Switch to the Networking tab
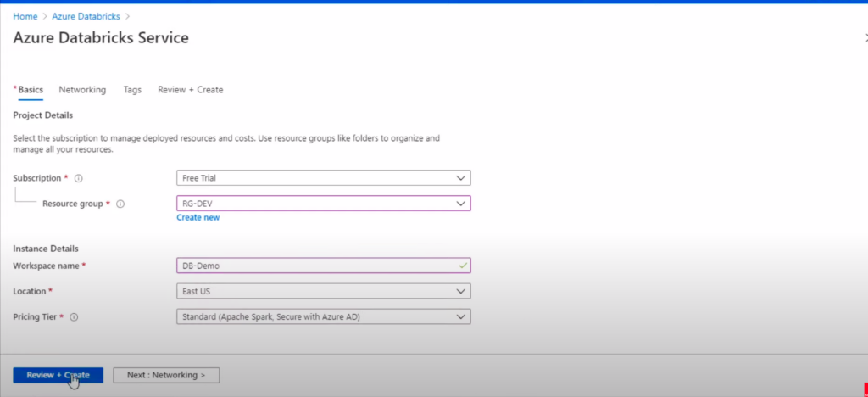This screenshot has height=397, width=868. (x=82, y=90)
